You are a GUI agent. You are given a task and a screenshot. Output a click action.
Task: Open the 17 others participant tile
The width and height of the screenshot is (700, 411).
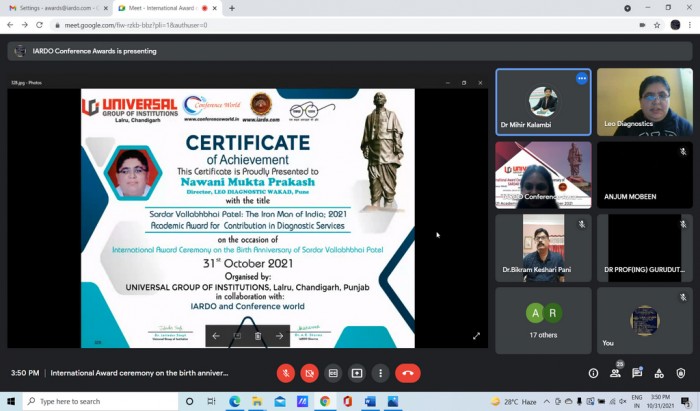click(543, 320)
